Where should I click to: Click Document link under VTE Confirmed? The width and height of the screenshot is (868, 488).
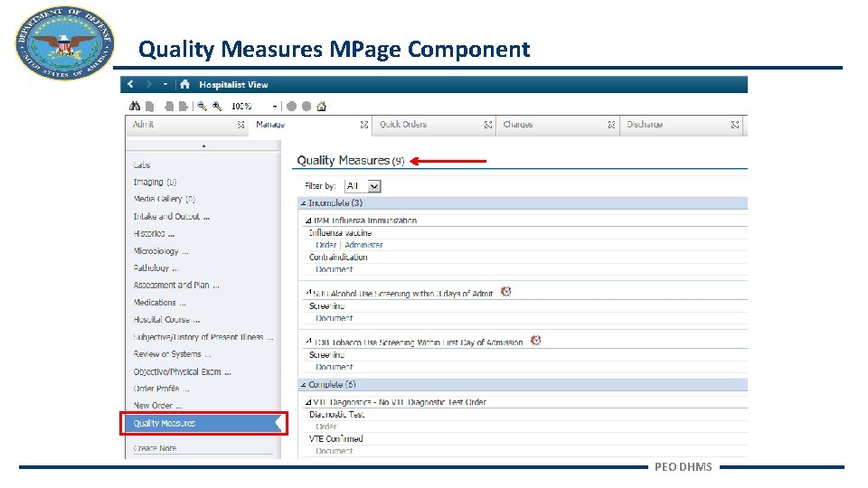tap(334, 451)
